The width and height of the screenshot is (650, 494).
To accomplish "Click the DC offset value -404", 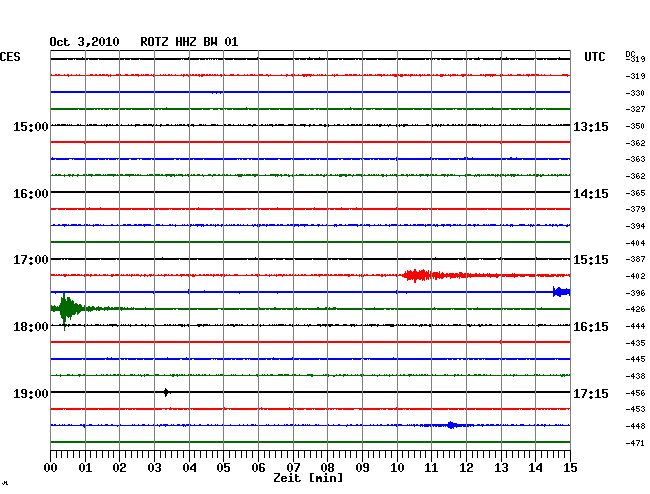I will [x=635, y=243].
